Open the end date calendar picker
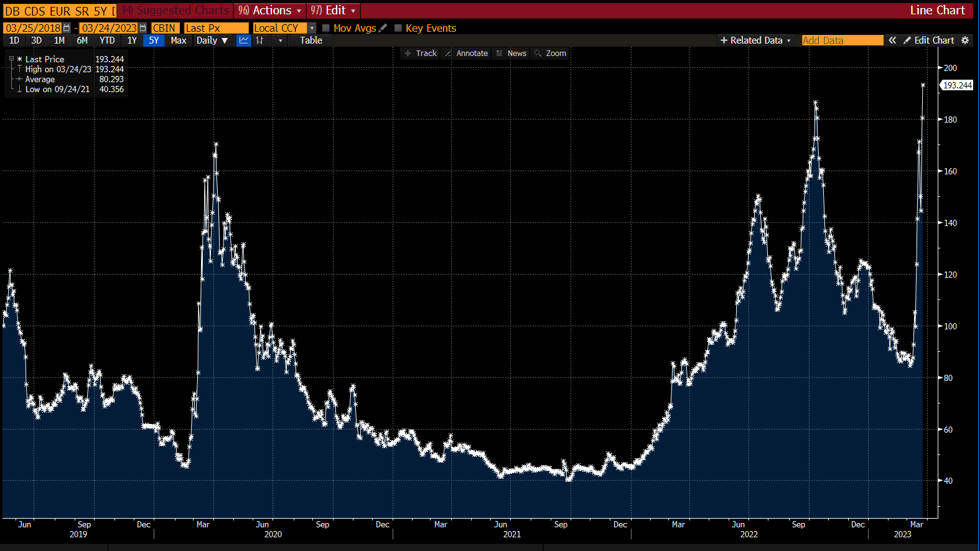The image size is (980, 551). point(142,28)
